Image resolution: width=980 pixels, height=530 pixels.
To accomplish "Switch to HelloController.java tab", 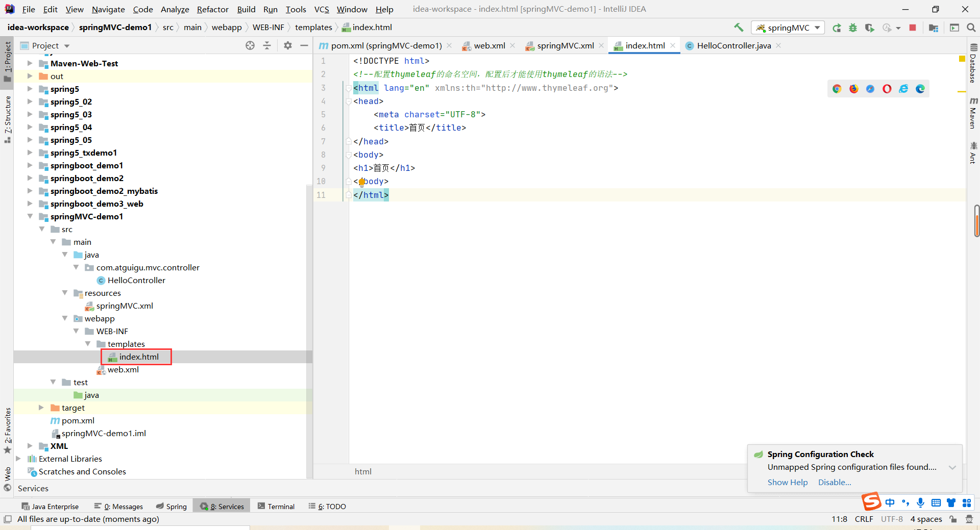I will [x=733, y=46].
